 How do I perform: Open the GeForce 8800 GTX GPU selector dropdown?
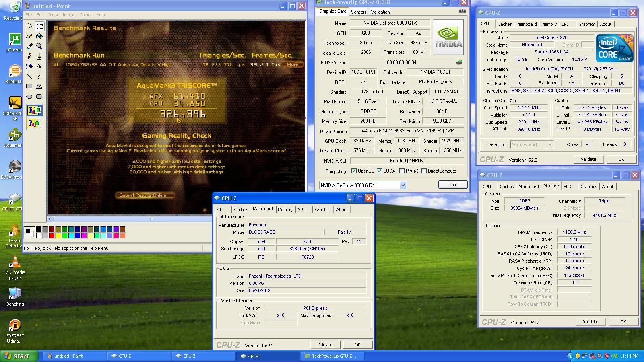(403, 185)
